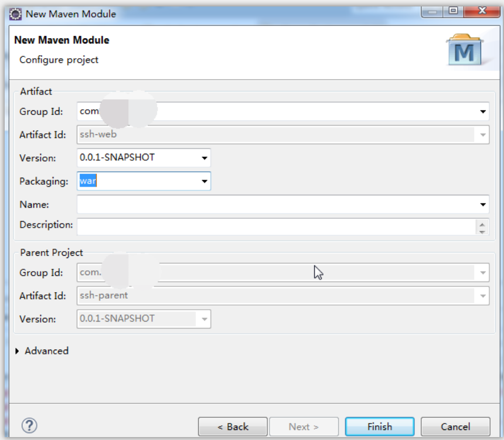
Task: Close the New Maven Module dialog
Action: pos(482,11)
